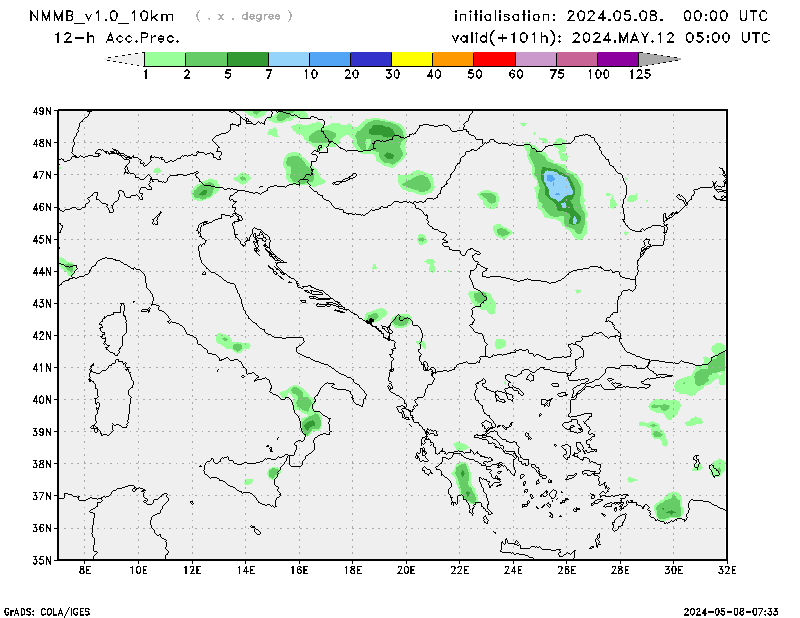Image resolution: width=800 pixels, height=618 pixels.
Task: Click the 12-h Acc.Prec. label
Action: pos(117,37)
